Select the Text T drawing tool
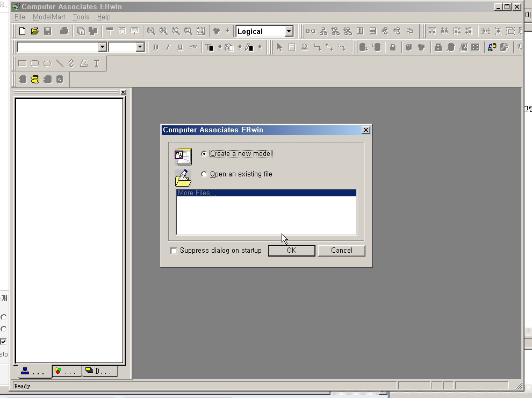This screenshot has height=398, width=532. (x=97, y=63)
